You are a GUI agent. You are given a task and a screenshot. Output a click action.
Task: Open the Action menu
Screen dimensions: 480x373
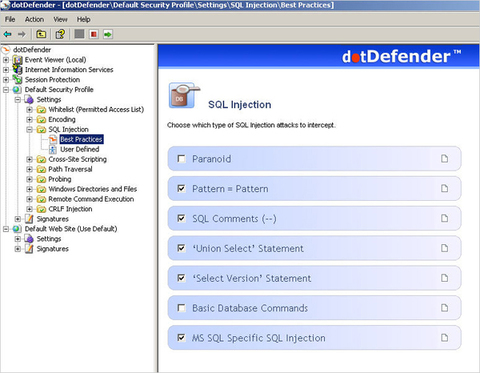point(34,19)
